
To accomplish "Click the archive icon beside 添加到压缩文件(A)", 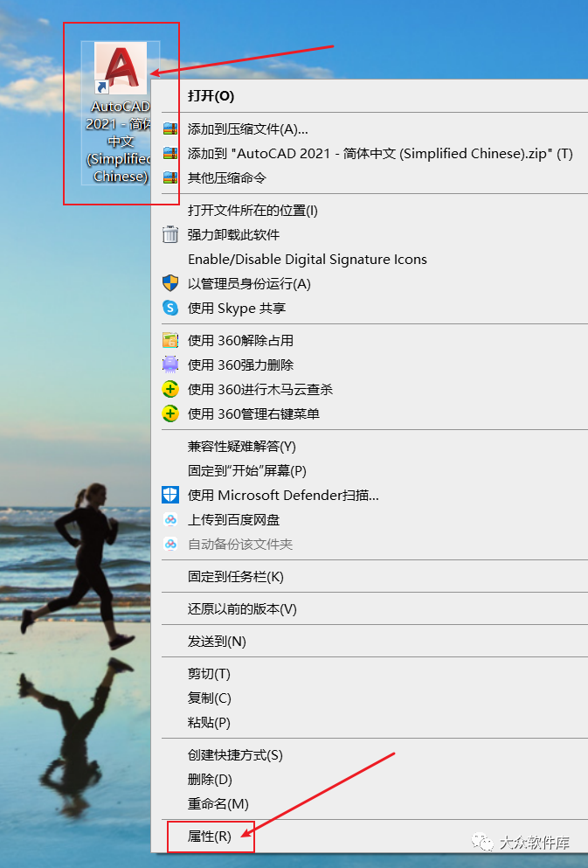I will pyautogui.click(x=170, y=129).
